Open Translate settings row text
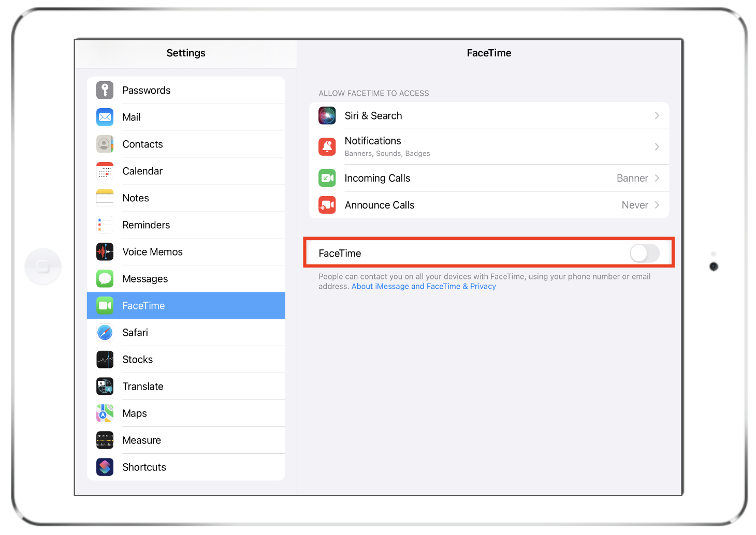The image size is (756, 535). (143, 386)
